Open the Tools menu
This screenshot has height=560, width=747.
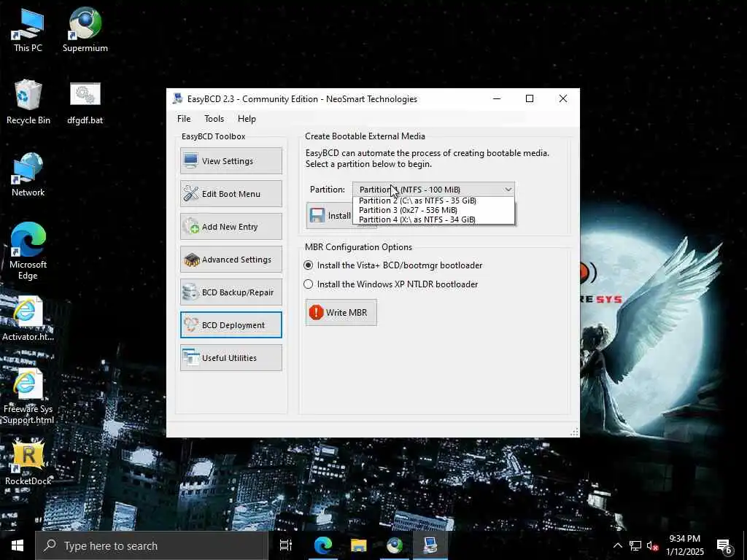click(214, 119)
